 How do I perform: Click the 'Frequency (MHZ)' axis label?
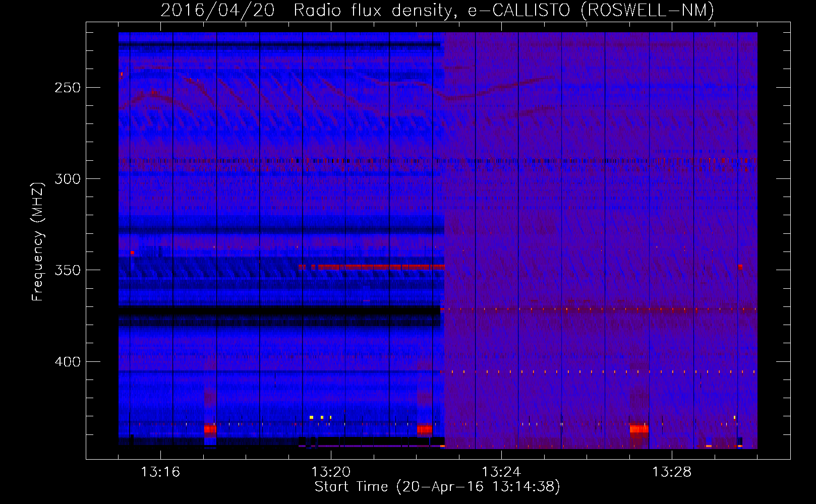(x=38, y=241)
